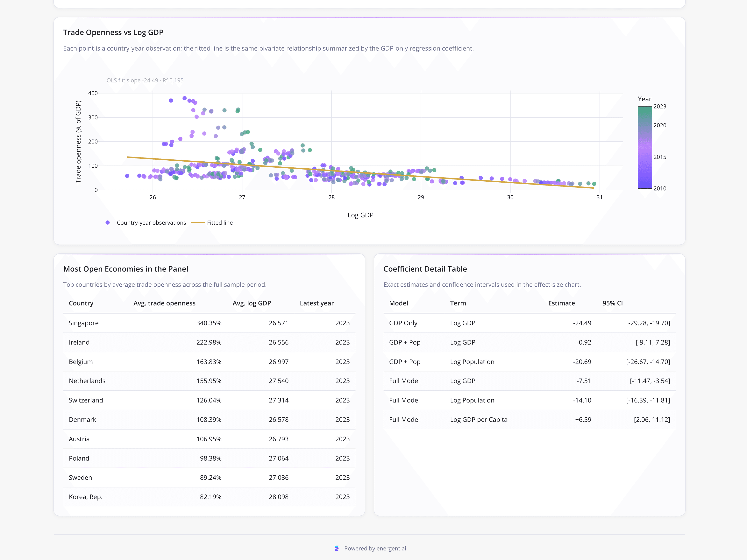
Task: Click the x-axis tick label 28
Action: click(x=331, y=197)
